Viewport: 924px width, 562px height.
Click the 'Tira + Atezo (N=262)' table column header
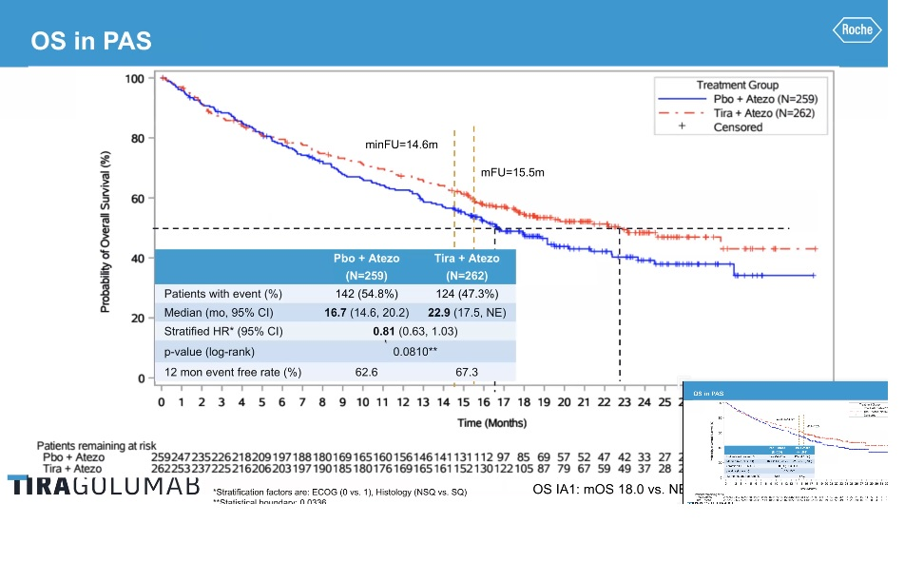tap(467, 266)
